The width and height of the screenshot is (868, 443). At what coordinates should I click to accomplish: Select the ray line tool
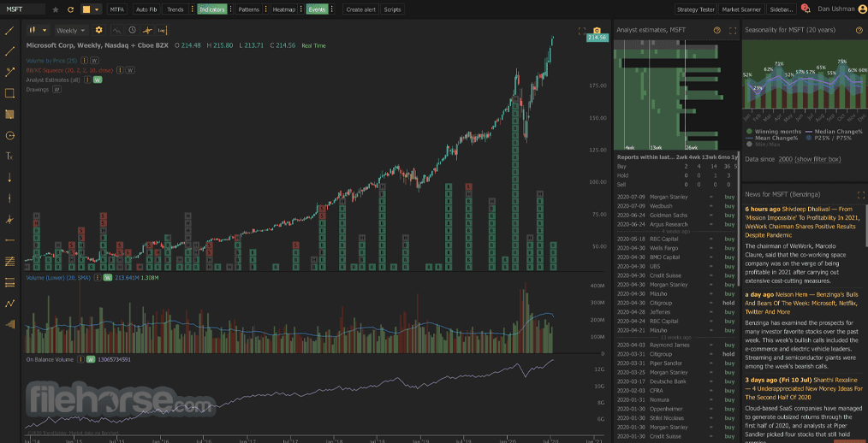(x=9, y=51)
